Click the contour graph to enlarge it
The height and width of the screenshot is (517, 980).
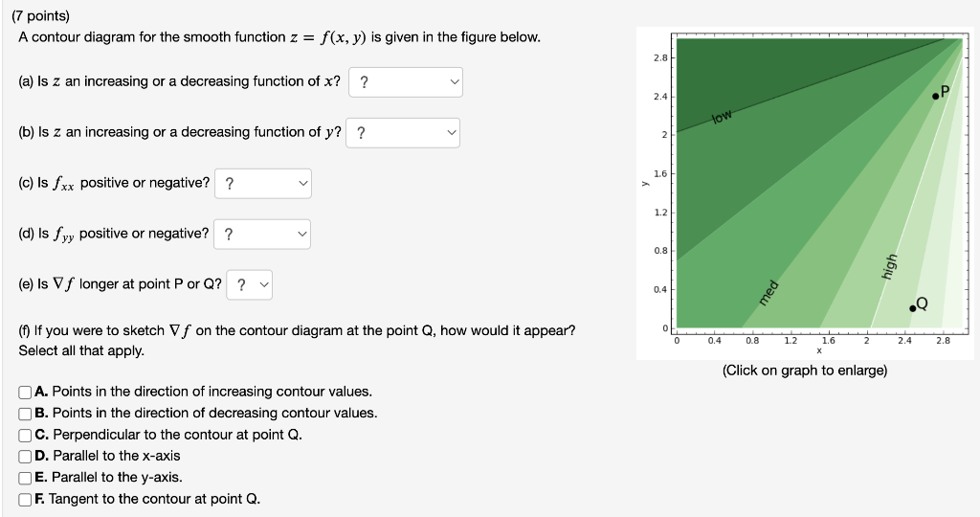[x=804, y=193]
